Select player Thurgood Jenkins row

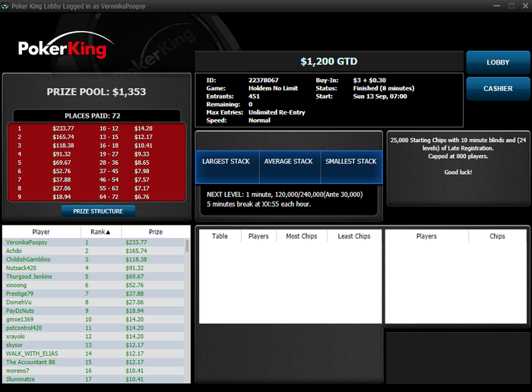[x=93, y=277]
